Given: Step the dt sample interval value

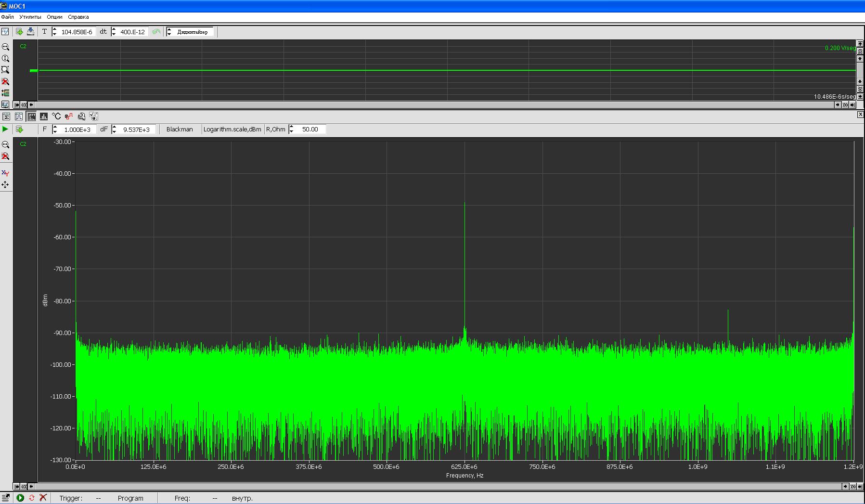Looking at the screenshot, I should point(114,32).
